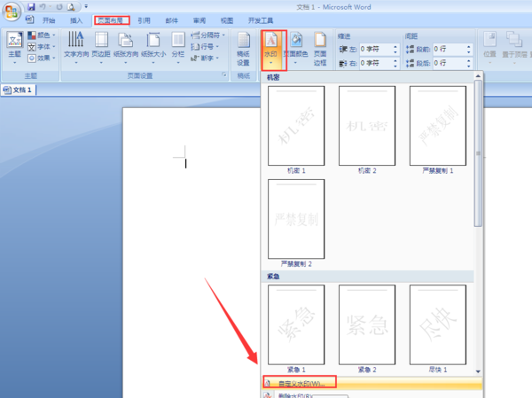The image size is (532, 398).
Task: Redo via quick access toolbar
Action: 59,6
